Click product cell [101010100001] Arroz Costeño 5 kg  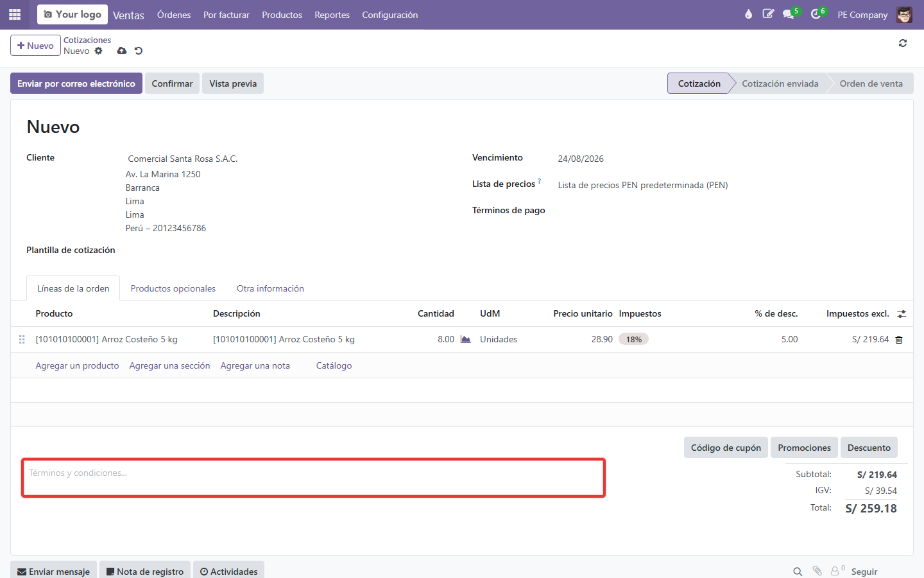pyautogui.click(x=107, y=339)
